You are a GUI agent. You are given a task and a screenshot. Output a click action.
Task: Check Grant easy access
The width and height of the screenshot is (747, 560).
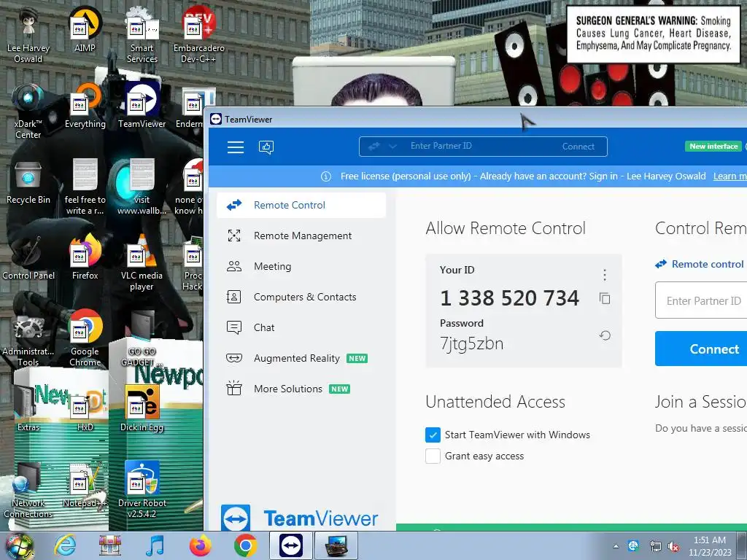tap(433, 456)
